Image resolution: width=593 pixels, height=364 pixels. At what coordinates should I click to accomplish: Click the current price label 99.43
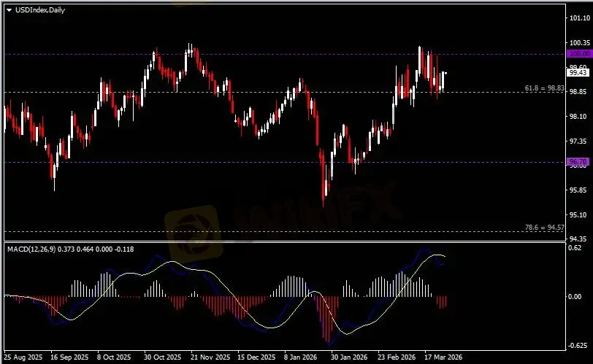click(578, 72)
